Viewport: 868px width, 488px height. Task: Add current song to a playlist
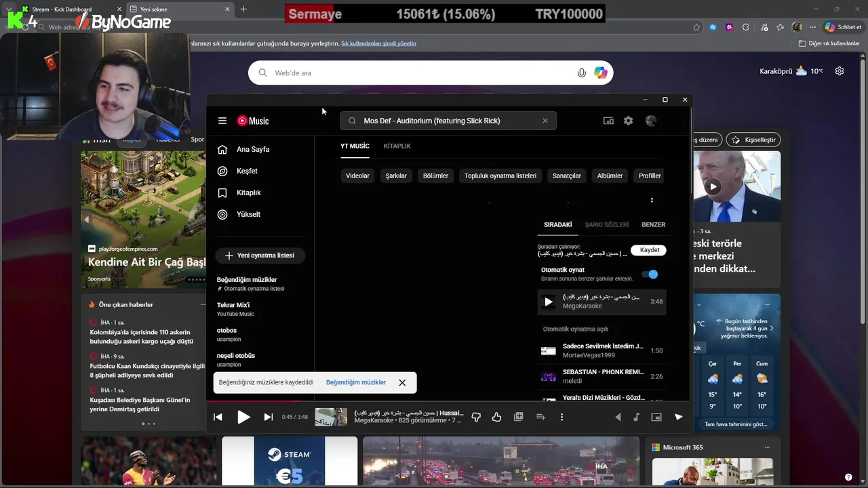point(540,417)
